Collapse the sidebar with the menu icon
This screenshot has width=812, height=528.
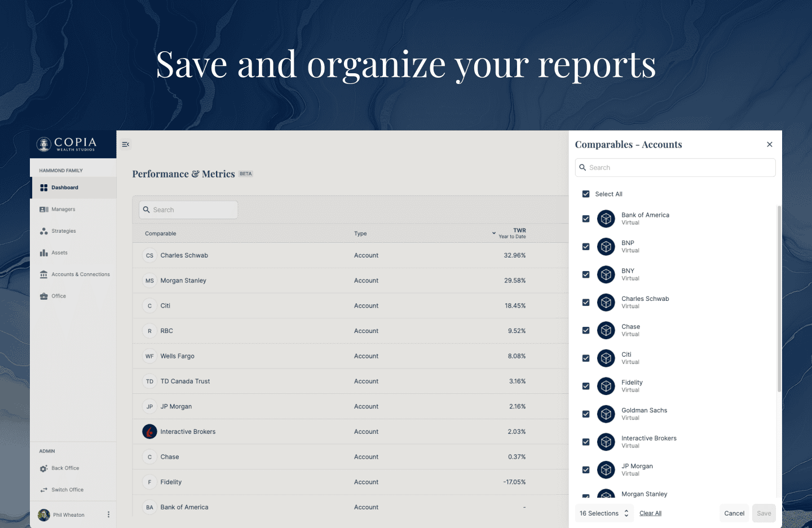(x=126, y=144)
